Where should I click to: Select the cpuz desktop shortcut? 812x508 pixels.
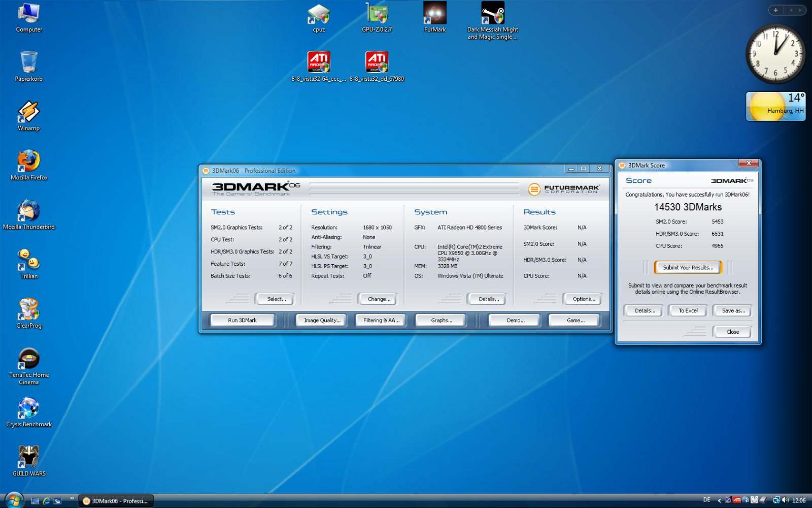click(x=319, y=18)
